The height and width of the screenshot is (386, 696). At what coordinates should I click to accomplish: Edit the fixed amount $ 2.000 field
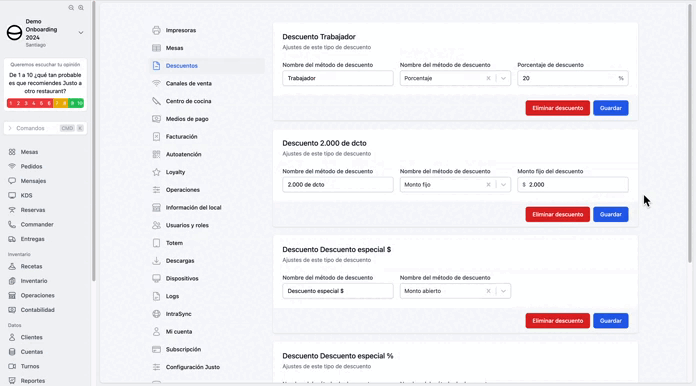[573, 185]
